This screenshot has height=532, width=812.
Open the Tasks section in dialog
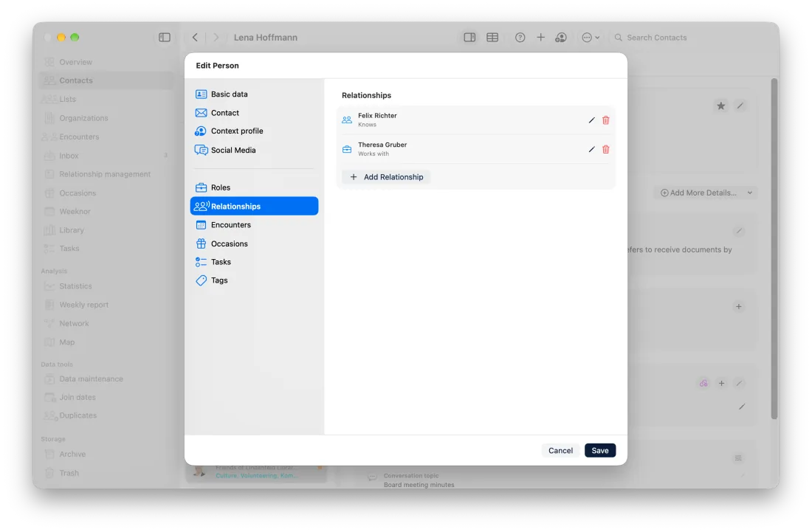click(x=254, y=262)
